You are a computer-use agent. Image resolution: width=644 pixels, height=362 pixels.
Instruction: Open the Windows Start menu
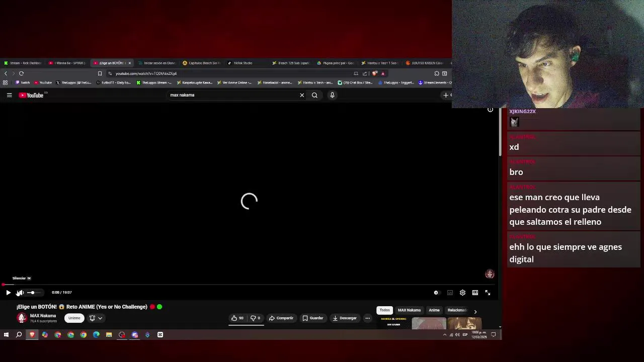point(6,335)
